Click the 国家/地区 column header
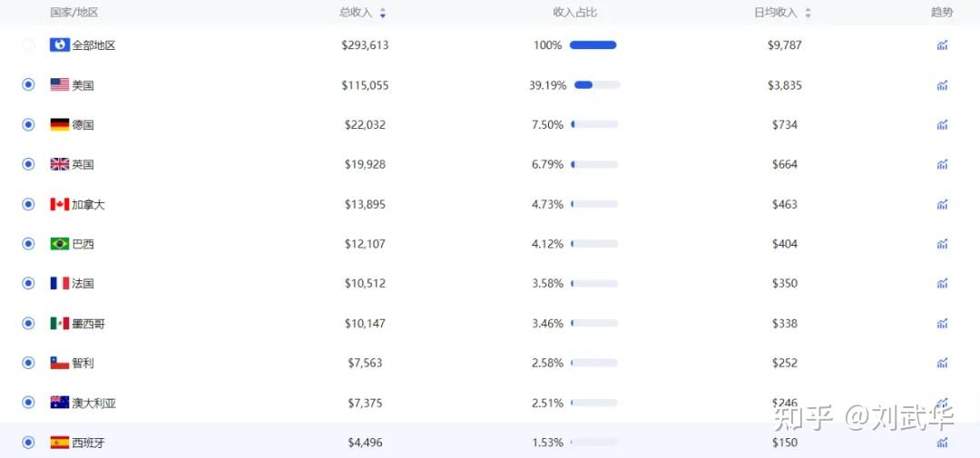This screenshot has height=458, width=980. 73,13
